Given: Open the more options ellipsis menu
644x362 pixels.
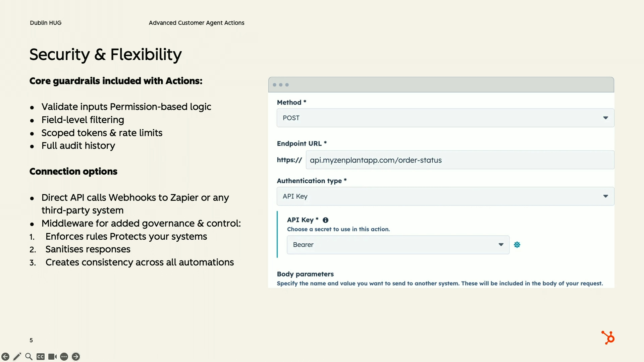Looking at the screenshot, I should click(x=64, y=357).
